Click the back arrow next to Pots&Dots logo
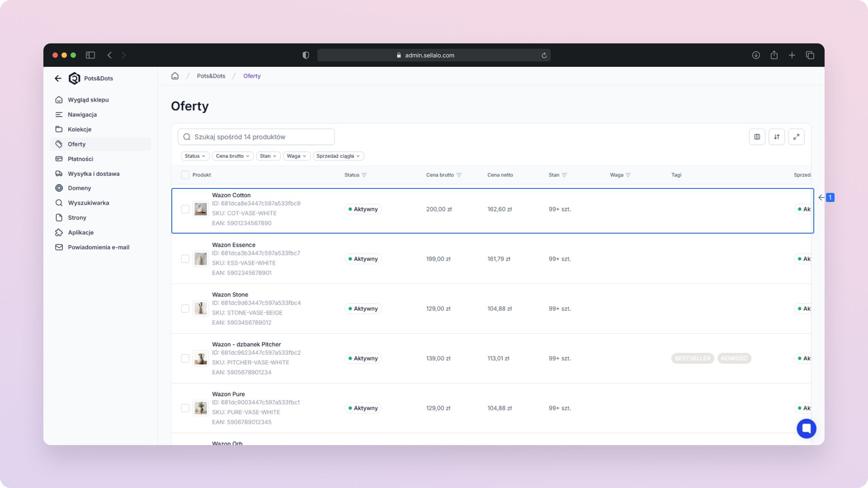The width and height of the screenshot is (868, 488). click(x=58, y=78)
